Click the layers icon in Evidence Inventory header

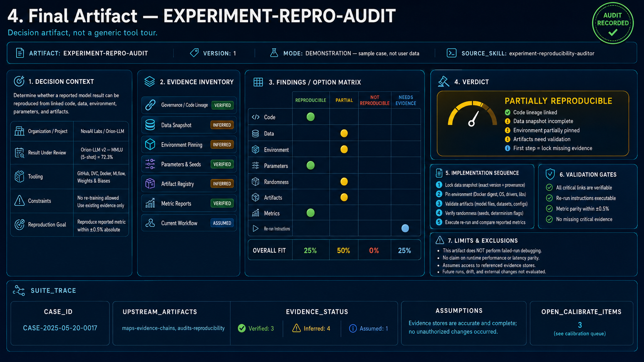pos(149,82)
